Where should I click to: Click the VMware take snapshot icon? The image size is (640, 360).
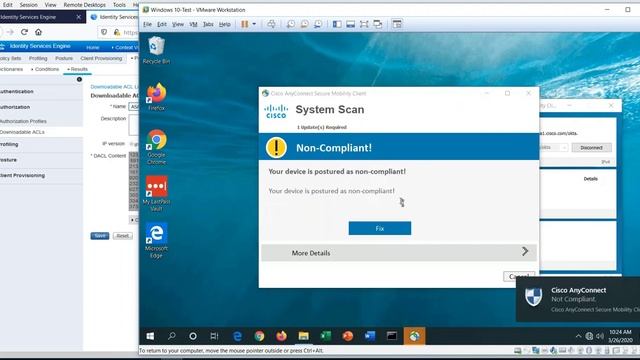pos(291,24)
